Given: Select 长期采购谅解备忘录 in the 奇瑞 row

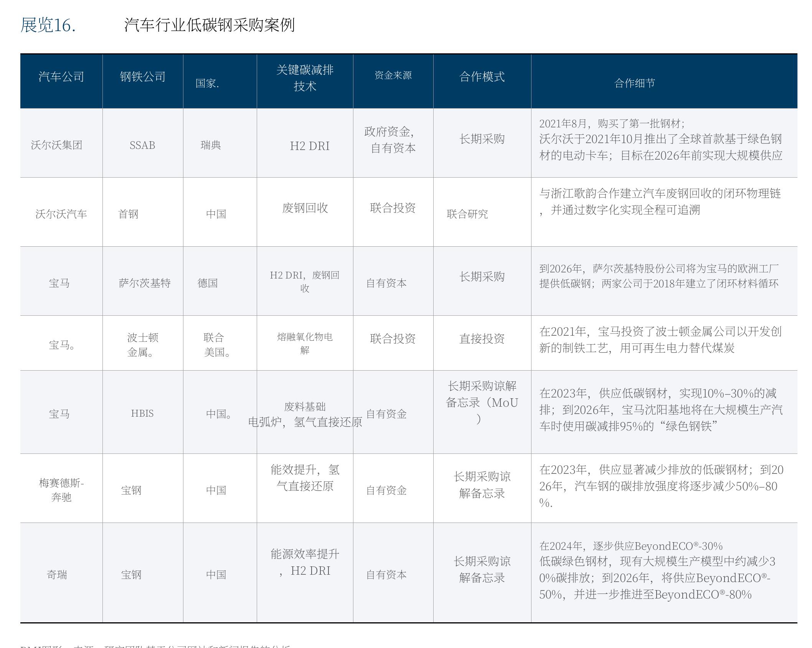Looking at the screenshot, I should (x=482, y=570).
